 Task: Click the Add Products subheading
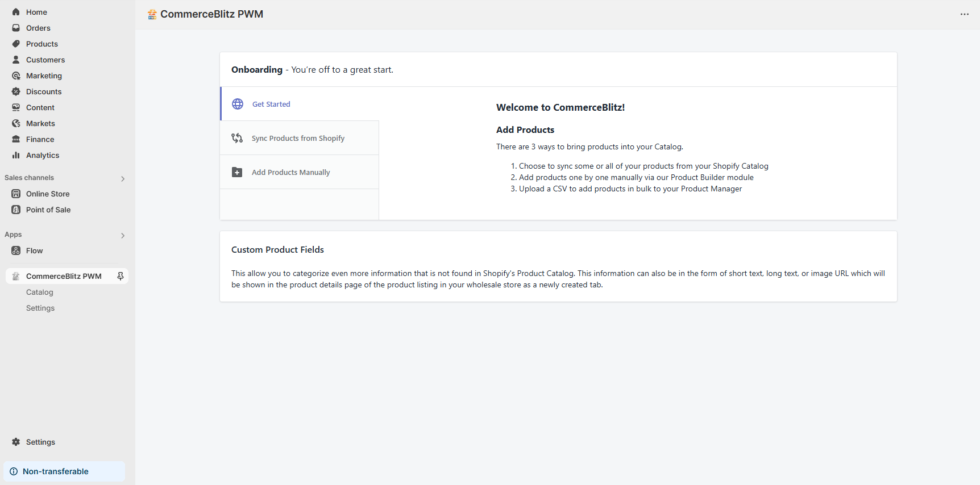point(525,129)
